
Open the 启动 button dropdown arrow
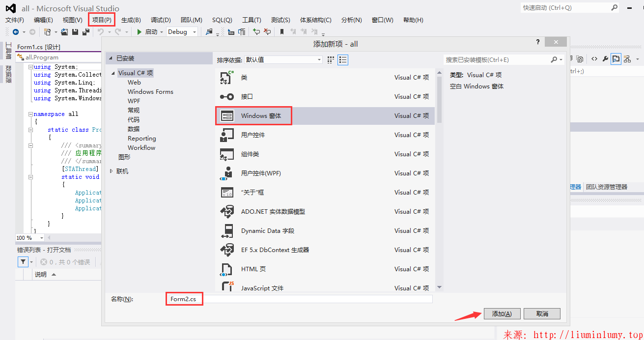tap(162, 32)
